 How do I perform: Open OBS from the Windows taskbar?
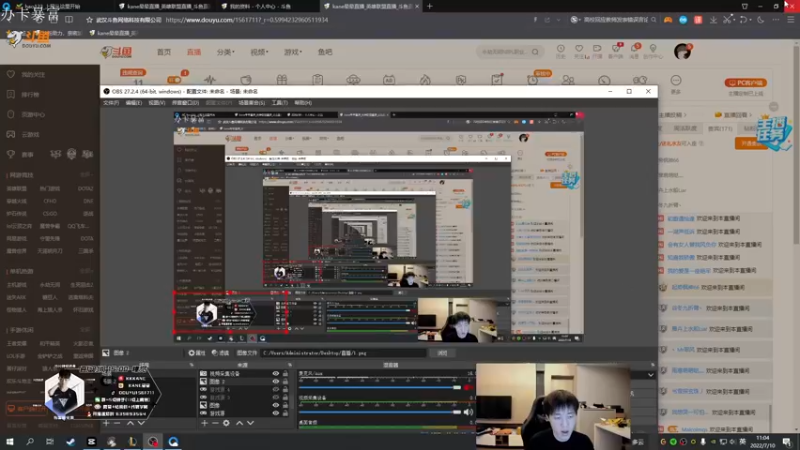pos(153,441)
